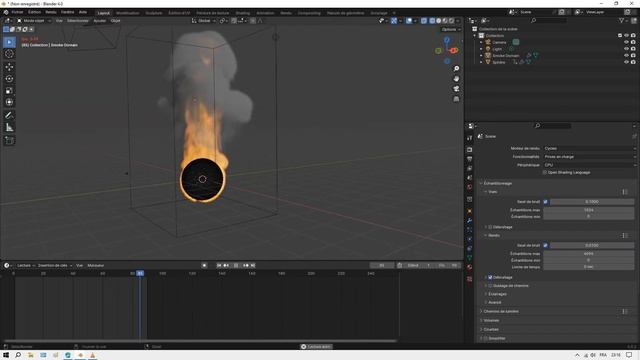640x360 pixels.
Task: Activate the Move tool
Action: [x=9, y=67]
